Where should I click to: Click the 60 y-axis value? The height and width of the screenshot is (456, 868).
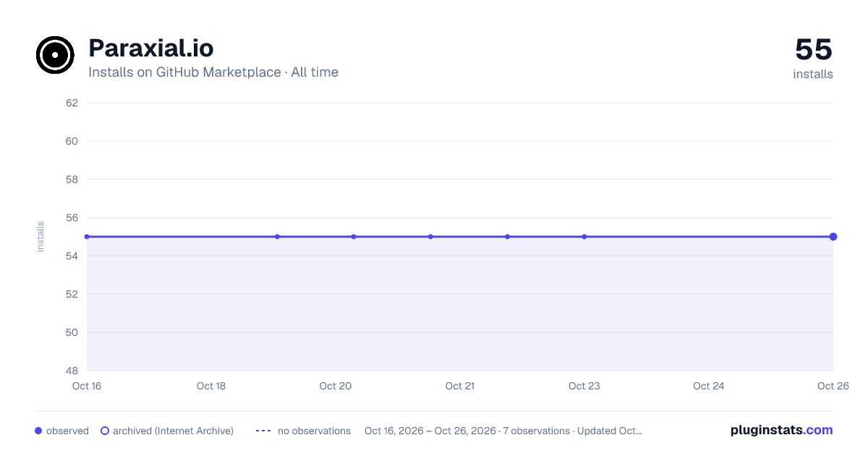(x=72, y=141)
